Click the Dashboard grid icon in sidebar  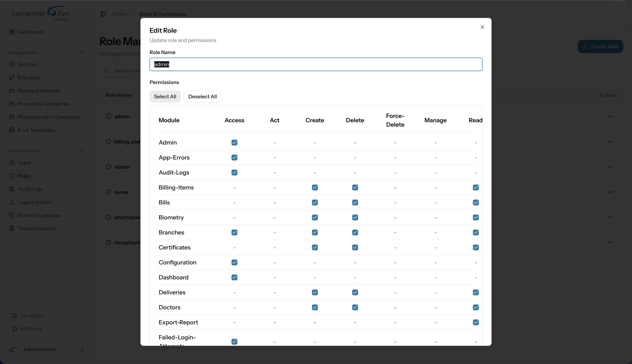point(12,32)
